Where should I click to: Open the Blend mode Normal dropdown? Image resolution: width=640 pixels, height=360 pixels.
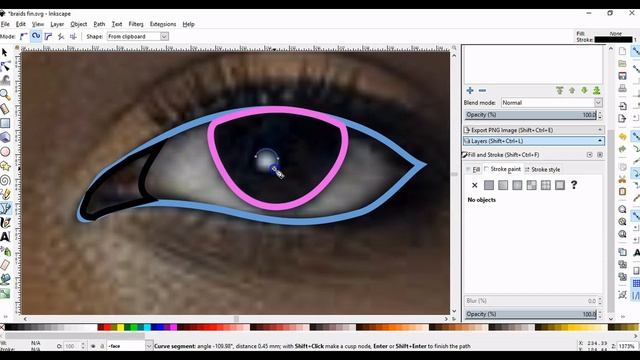point(551,103)
